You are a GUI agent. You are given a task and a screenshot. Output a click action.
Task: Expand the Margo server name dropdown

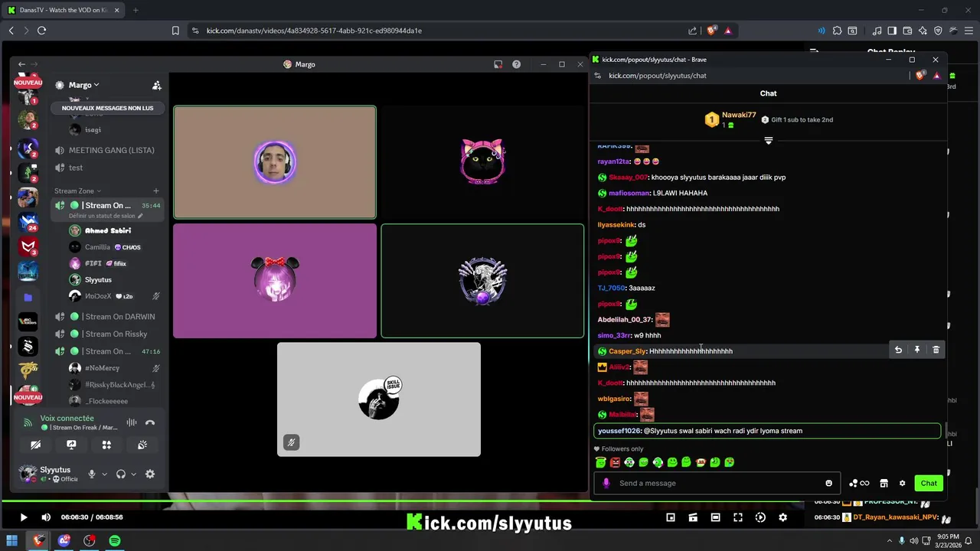coord(84,85)
